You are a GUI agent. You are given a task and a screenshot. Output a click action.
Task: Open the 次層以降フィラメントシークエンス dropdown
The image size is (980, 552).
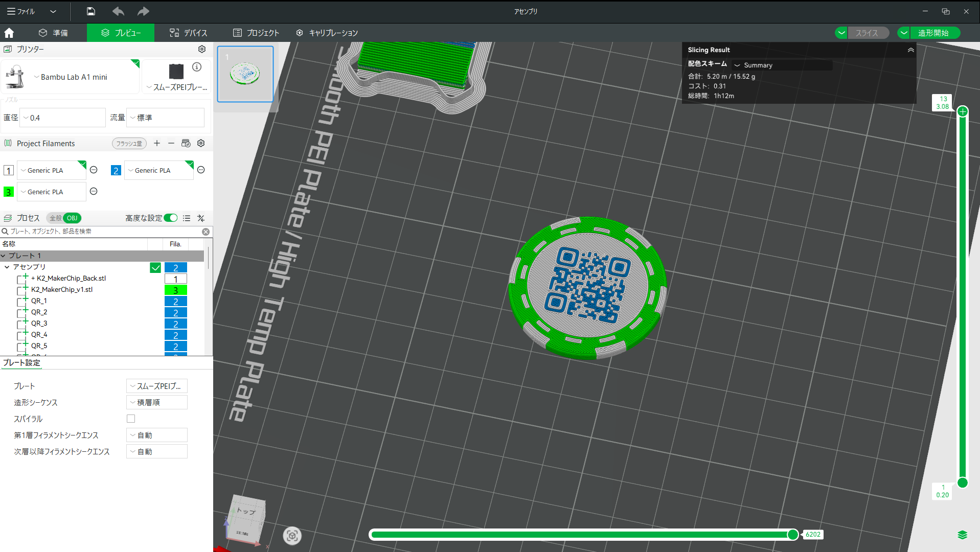(157, 451)
